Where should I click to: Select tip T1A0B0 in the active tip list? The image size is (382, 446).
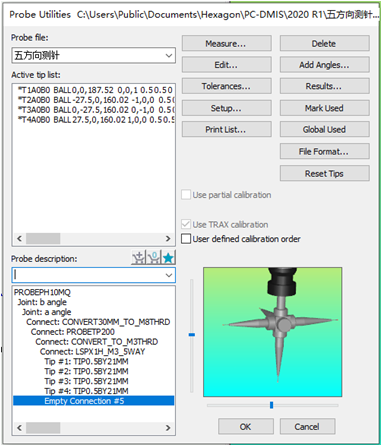click(94, 90)
